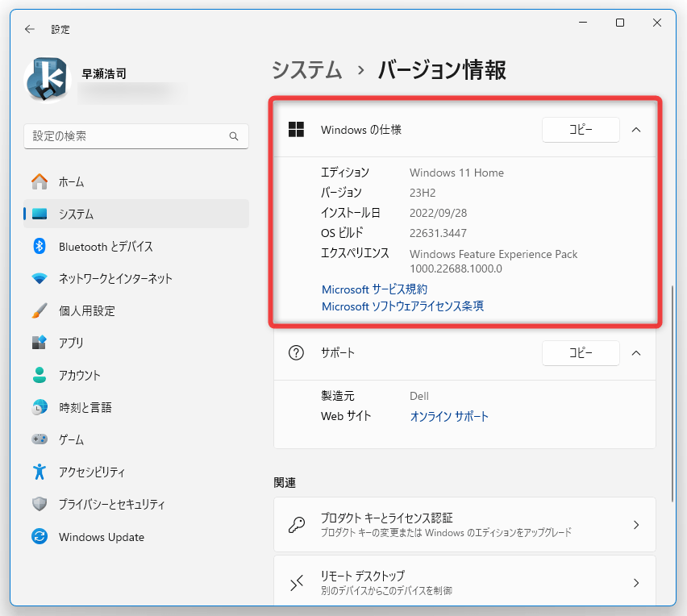This screenshot has width=687, height=616.
Task: Click the アクセシビリティ figure icon
Action: pyautogui.click(x=40, y=472)
